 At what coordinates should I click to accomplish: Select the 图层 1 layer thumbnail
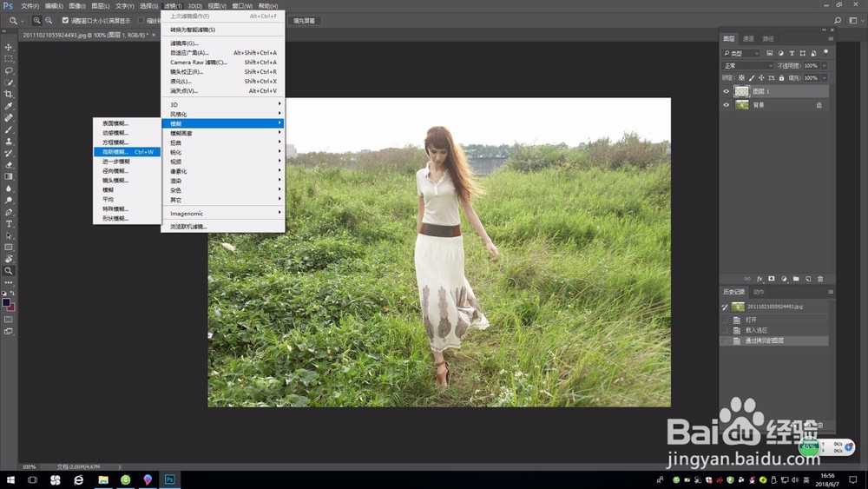pos(741,91)
